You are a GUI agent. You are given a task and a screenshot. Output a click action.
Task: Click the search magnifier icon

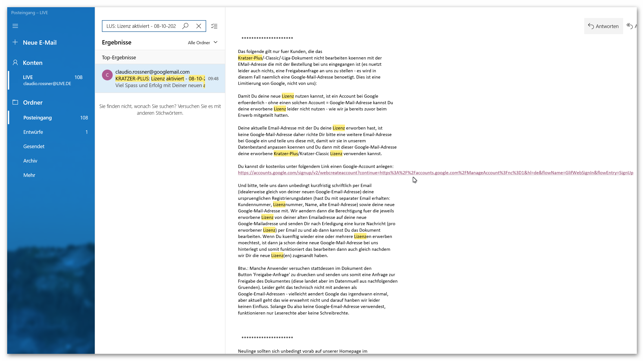click(x=185, y=26)
